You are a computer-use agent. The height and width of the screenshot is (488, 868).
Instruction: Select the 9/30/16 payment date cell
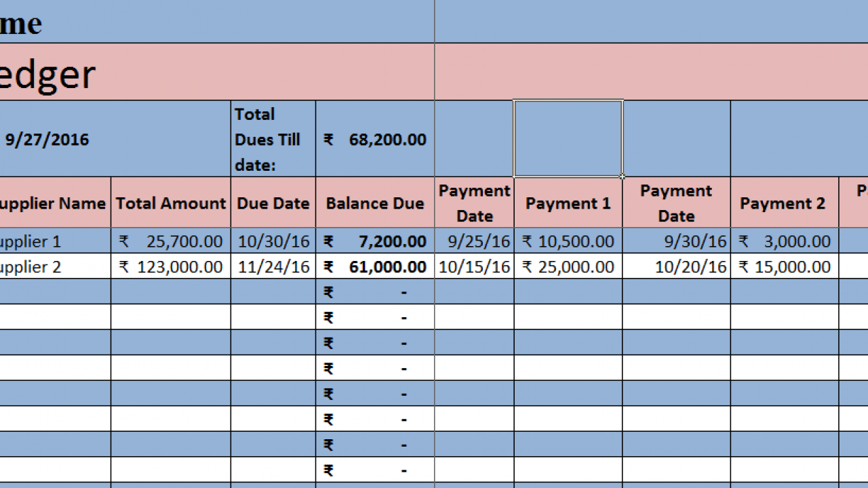click(x=677, y=241)
